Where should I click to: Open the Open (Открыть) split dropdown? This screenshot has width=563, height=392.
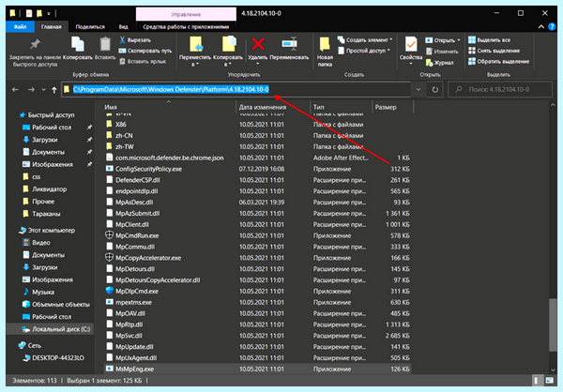coord(443,40)
